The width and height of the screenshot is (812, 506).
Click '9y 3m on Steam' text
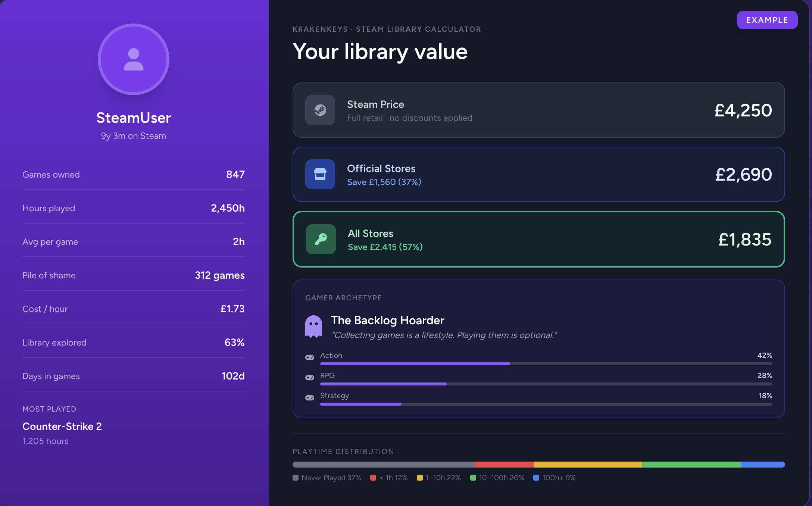pyautogui.click(x=134, y=136)
